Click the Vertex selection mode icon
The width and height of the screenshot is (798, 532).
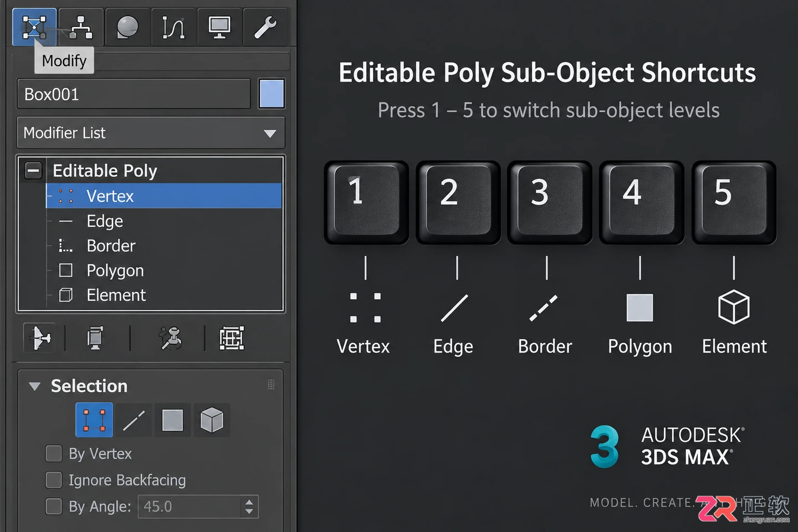click(94, 420)
